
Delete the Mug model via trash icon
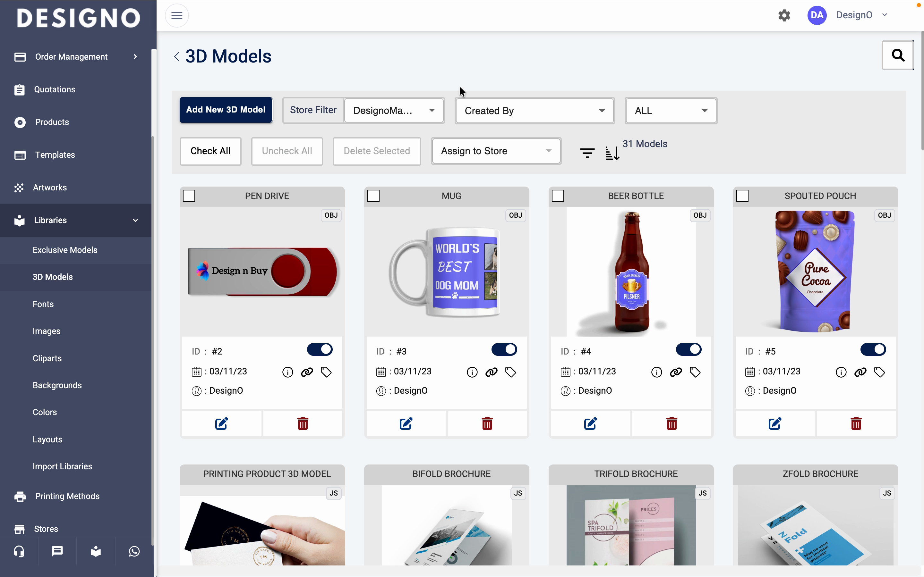487,423
